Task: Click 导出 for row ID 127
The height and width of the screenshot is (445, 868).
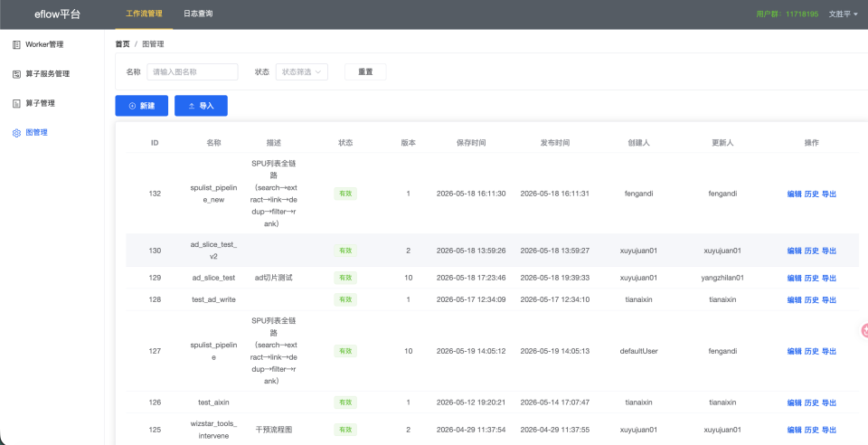Action: pos(829,351)
